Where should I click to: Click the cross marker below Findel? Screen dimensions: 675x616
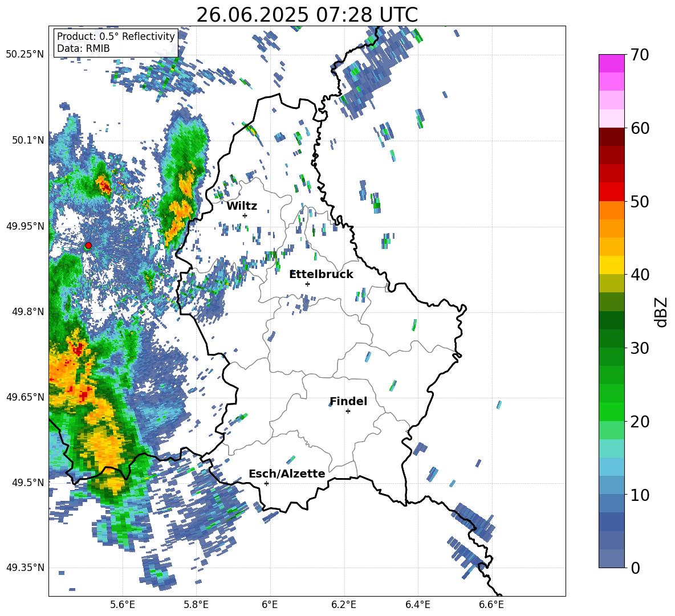tap(348, 411)
